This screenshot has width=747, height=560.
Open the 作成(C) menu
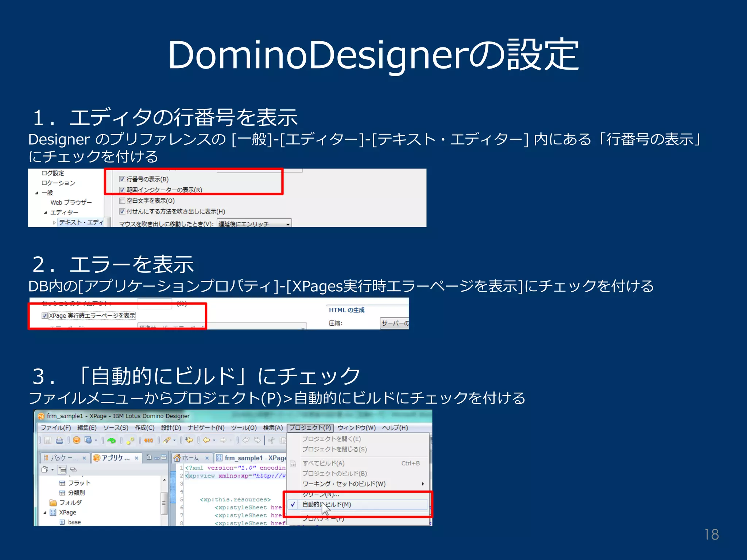click(x=145, y=428)
